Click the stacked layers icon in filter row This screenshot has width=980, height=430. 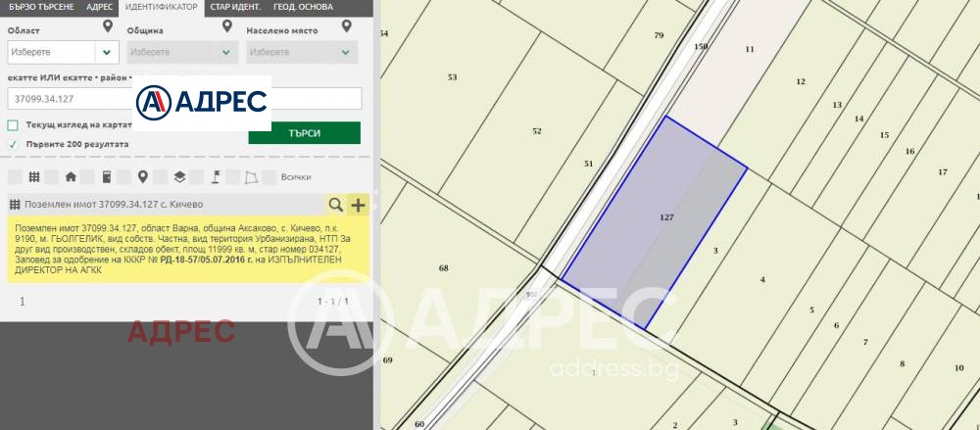coord(179,177)
